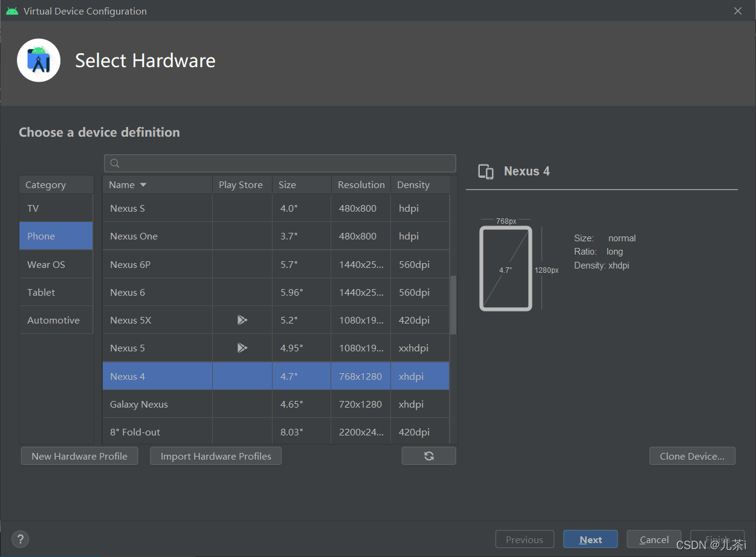Click the 4.95" size cell
756x557 pixels.
coord(302,348)
